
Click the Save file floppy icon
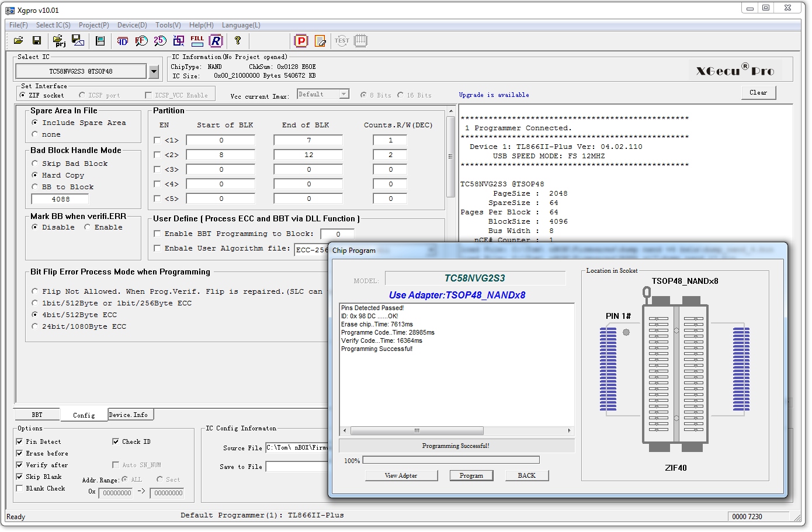pyautogui.click(x=37, y=40)
